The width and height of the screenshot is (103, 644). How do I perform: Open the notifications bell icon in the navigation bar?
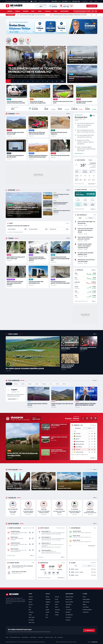(x=96, y=11)
